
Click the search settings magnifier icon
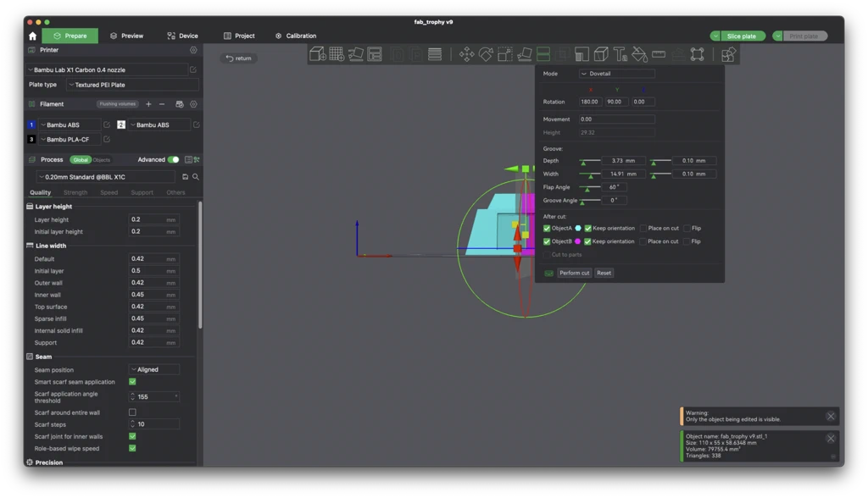coord(196,177)
